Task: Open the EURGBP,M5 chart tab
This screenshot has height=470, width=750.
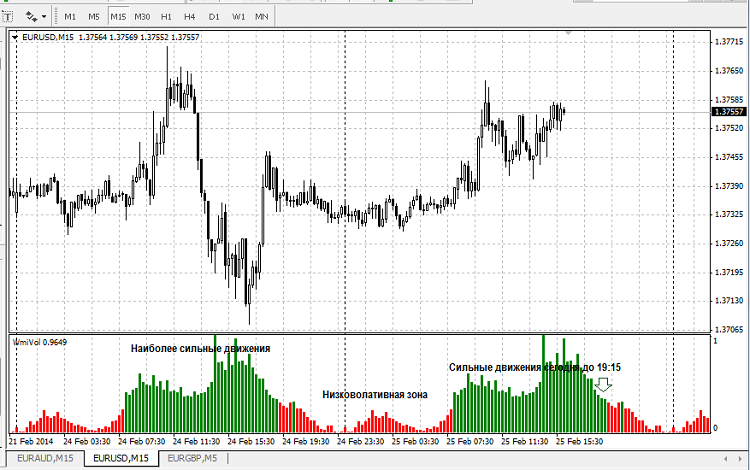Action: coord(197,458)
